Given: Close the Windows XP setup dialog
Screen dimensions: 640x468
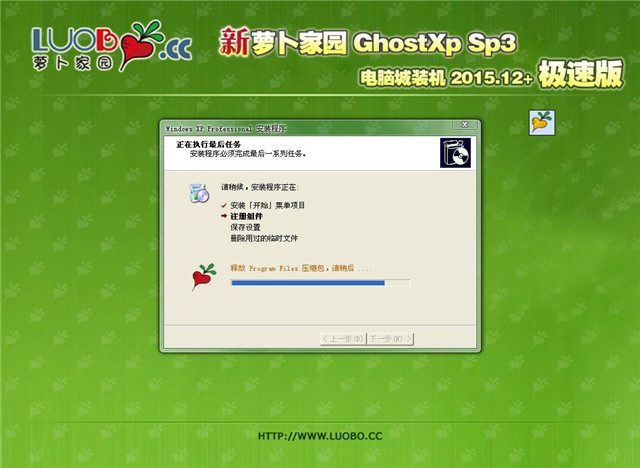Looking at the screenshot, I should (x=464, y=124).
